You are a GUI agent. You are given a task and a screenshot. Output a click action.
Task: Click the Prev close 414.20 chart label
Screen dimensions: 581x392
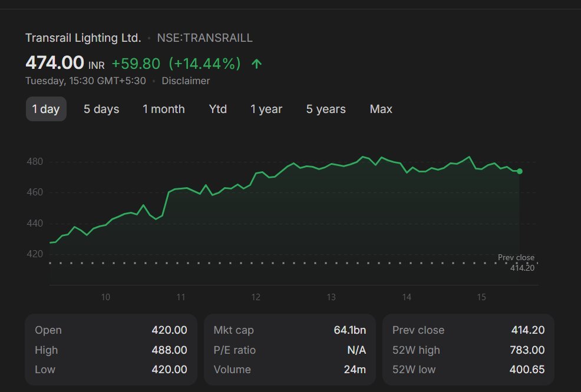coord(516,263)
